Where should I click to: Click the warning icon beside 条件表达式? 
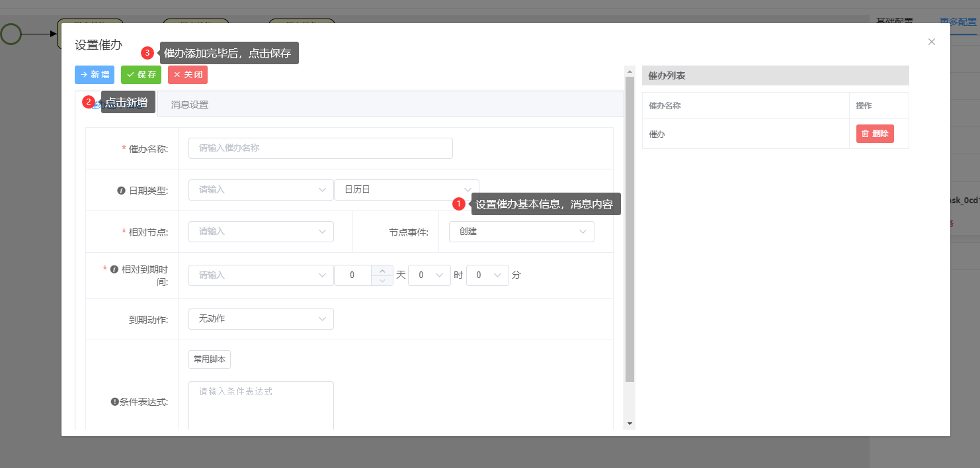point(114,402)
